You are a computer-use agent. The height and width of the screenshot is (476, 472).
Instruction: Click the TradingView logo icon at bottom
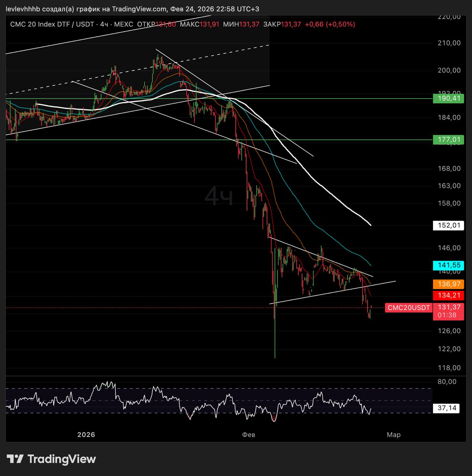(15, 459)
